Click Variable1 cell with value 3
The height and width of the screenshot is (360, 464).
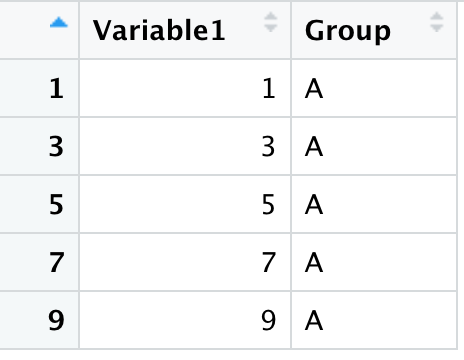coord(185,146)
